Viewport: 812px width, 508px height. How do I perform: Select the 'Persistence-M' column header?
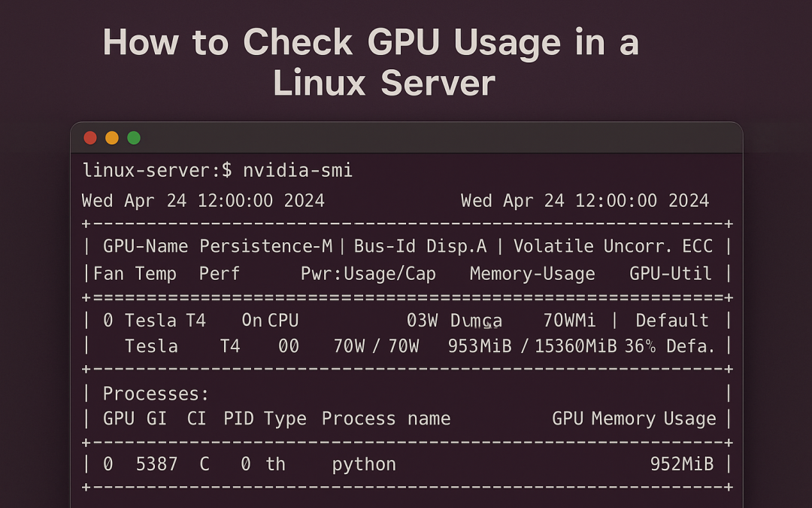click(x=266, y=247)
